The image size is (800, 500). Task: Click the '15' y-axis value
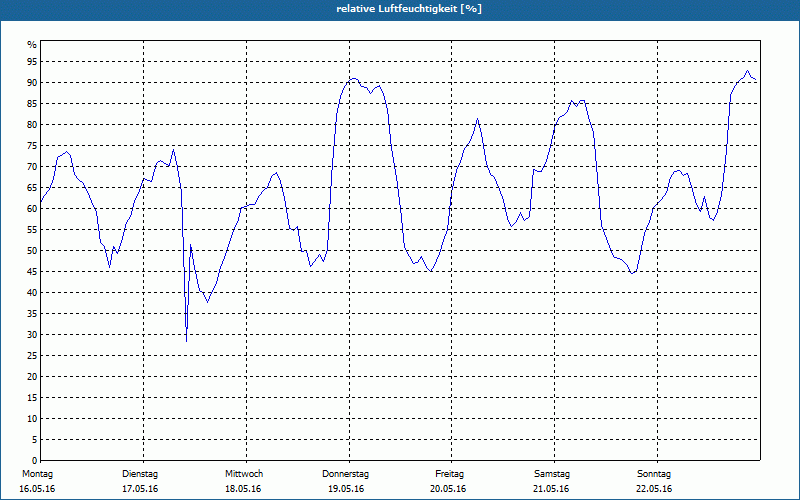32,397
